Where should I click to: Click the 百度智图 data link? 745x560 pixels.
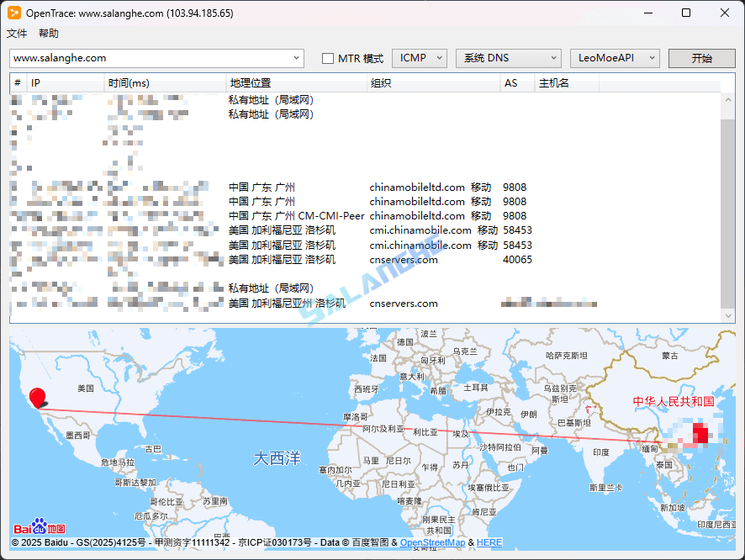click(x=372, y=542)
